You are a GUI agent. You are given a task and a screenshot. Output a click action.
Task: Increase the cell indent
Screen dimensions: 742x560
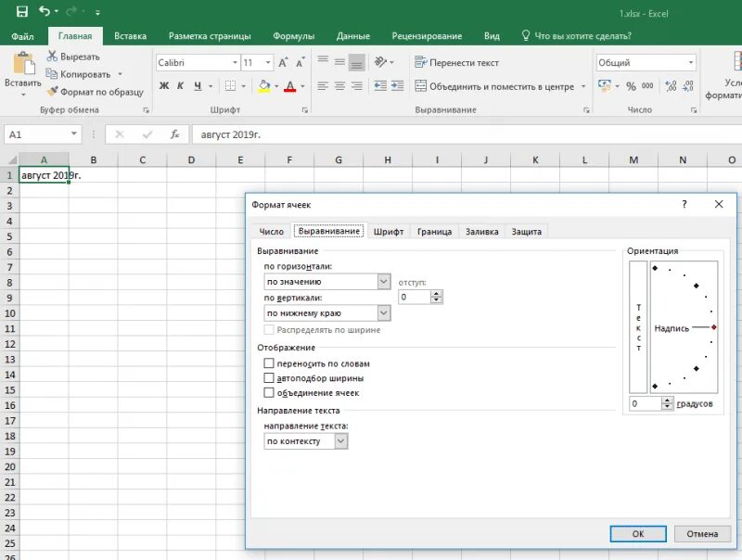[x=398, y=85]
